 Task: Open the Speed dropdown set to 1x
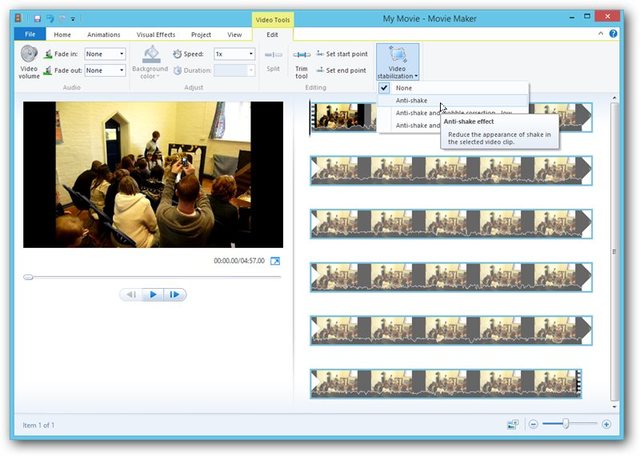[x=234, y=54]
